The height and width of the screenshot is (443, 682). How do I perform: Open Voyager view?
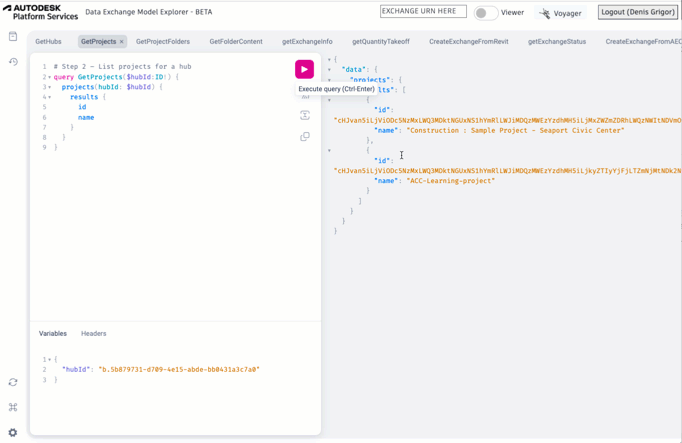point(561,13)
